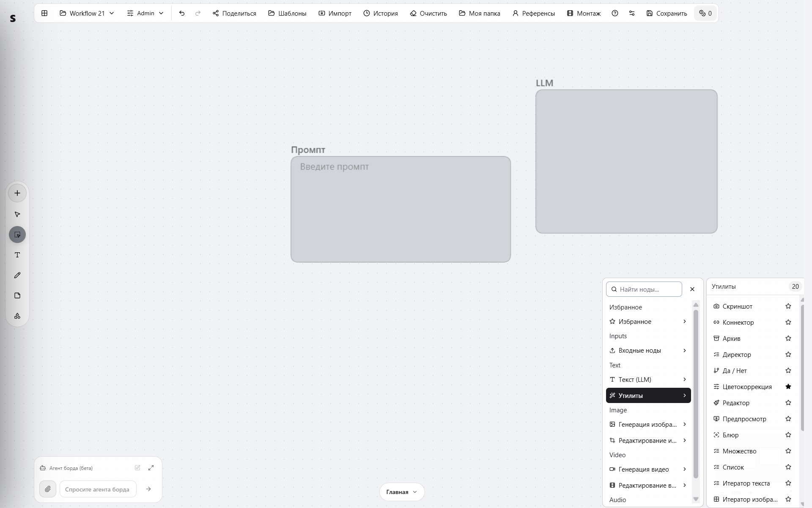This screenshot has width=812, height=508.
Task: Start new agent chat via edit icon
Action: click(x=137, y=468)
